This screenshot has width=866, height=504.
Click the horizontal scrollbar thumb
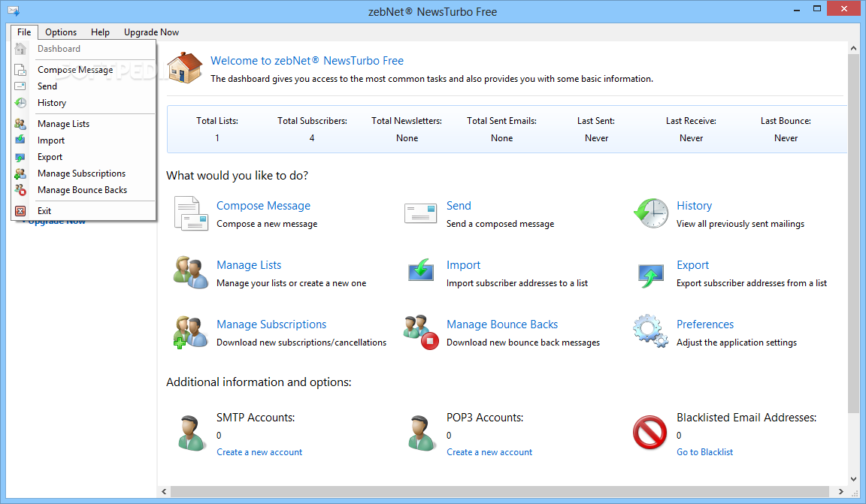click(500, 491)
